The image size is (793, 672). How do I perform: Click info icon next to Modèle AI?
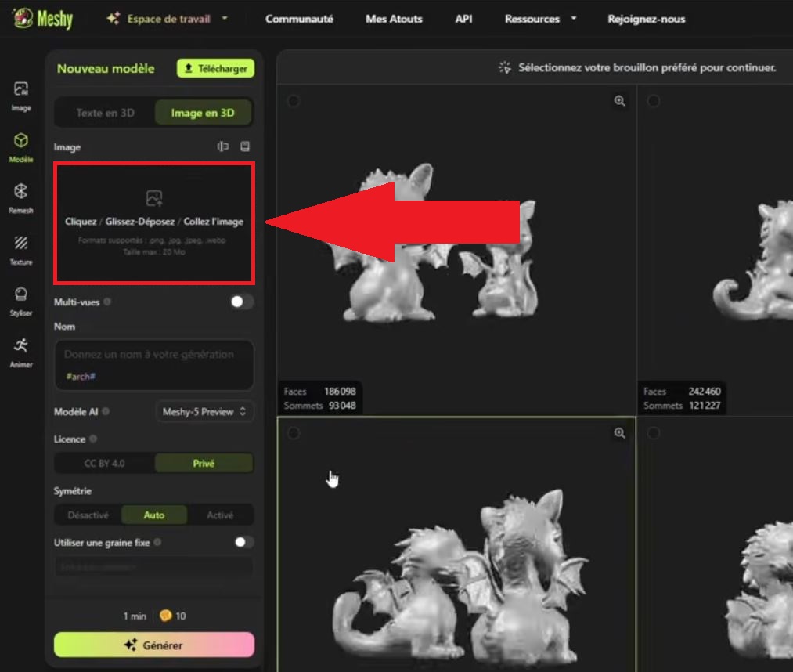(106, 411)
